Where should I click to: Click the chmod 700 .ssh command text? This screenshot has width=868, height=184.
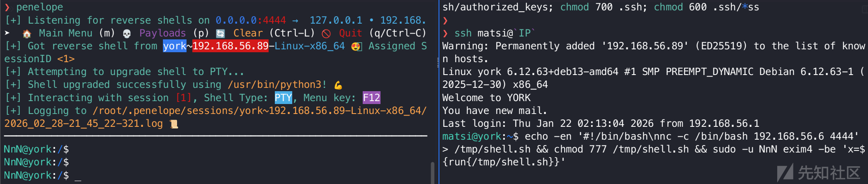604,7
